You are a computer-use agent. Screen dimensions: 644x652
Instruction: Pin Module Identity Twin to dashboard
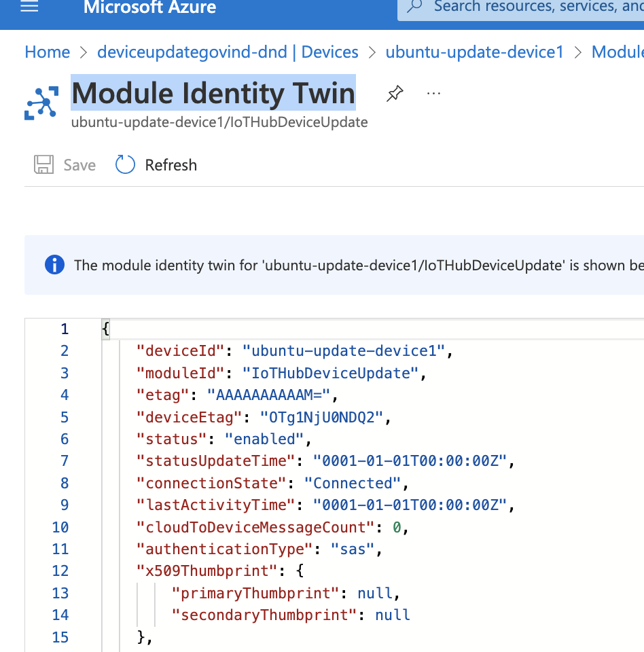[x=395, y=93]
